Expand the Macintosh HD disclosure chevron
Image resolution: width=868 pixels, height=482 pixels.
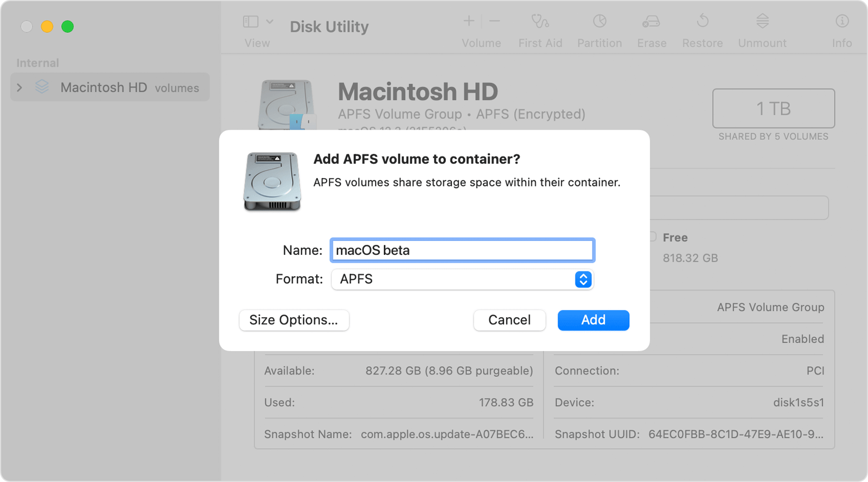[x=19, y=87]
